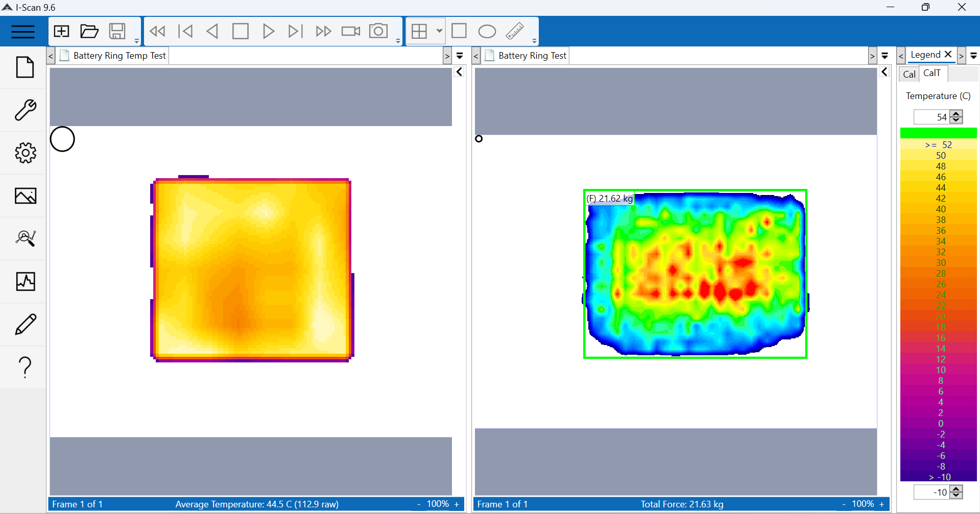The image size is (980, 514).
Task: Select the ellipse region tool
Action: click(486, 31)
